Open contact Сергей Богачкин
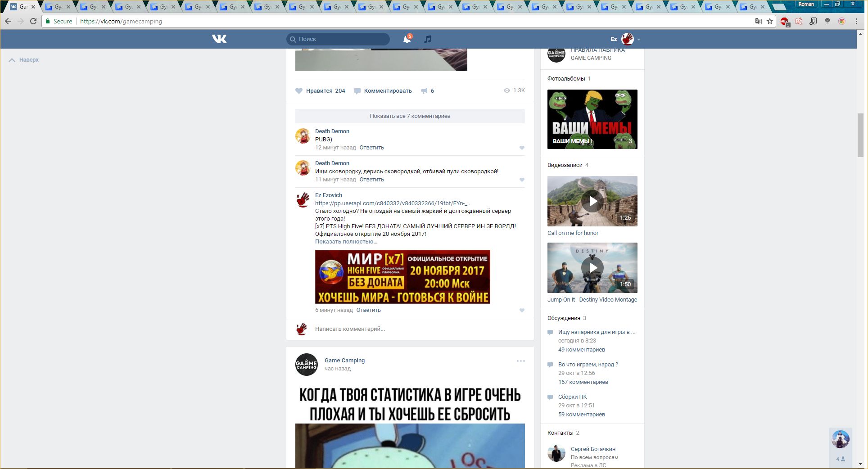This screenshot has width=868, height=469. click(593, 449)
